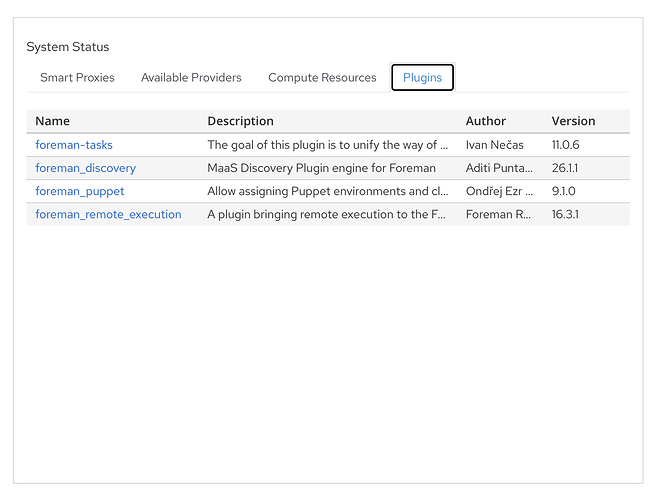Image resolution: width=661 pixels, height=500 pixels.
Task: Select version 26.1.1 cell
Action: tap(565, 168)
